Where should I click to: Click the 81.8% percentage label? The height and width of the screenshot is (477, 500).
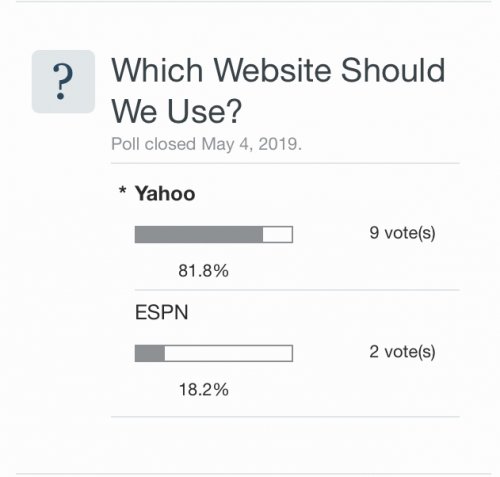click(204, 271)
